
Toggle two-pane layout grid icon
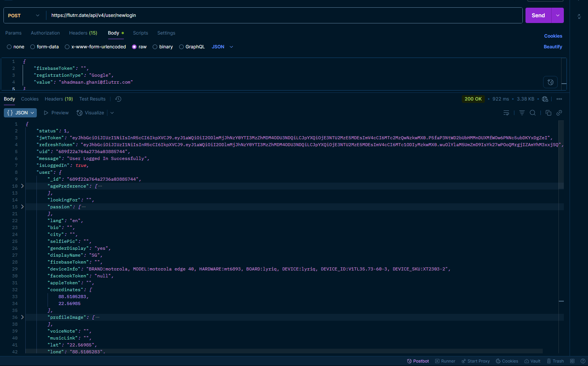572,361
